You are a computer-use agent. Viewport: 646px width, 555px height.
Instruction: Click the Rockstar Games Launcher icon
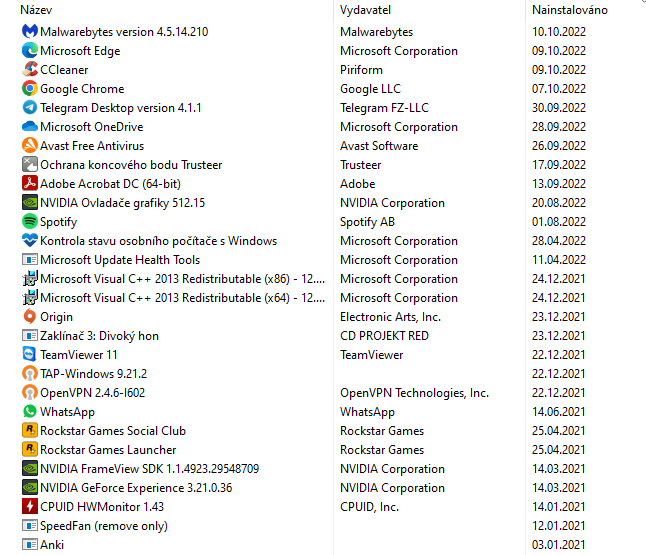tap(30, 449)
